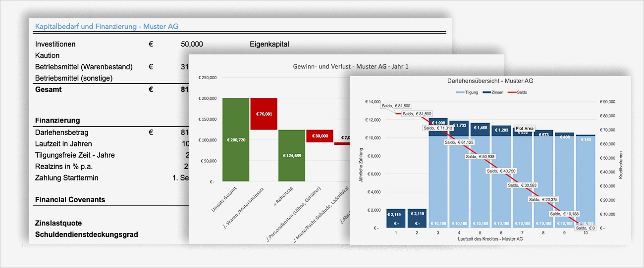
Task: Click the 'Schuldendienstdeckungsgrad' label
Action: (87, 234)
